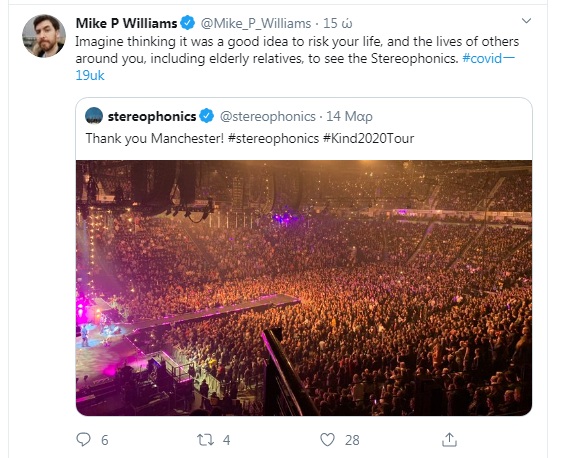Click the like count 28
This screenshot has width=561, height=458.
pos(352,440)
